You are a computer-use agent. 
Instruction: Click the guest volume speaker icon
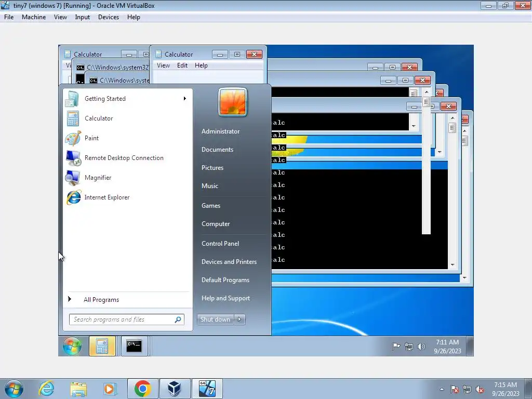(x=421, y=347)
